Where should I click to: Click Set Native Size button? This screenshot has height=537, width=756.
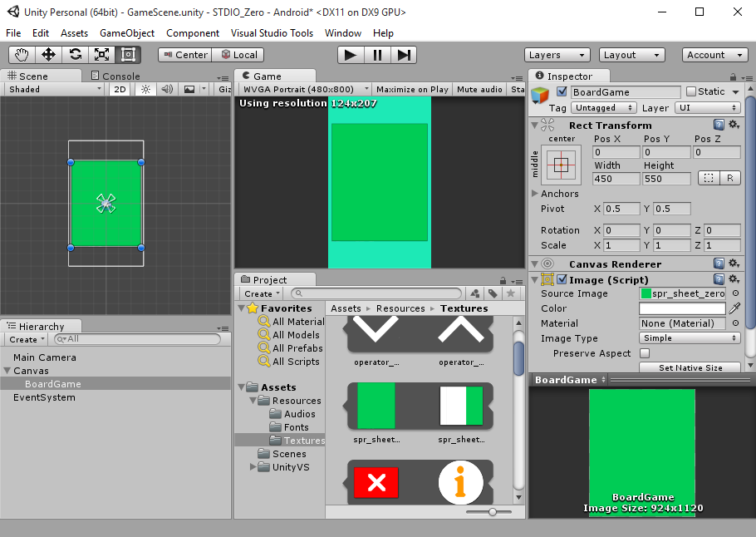(690, 367)
